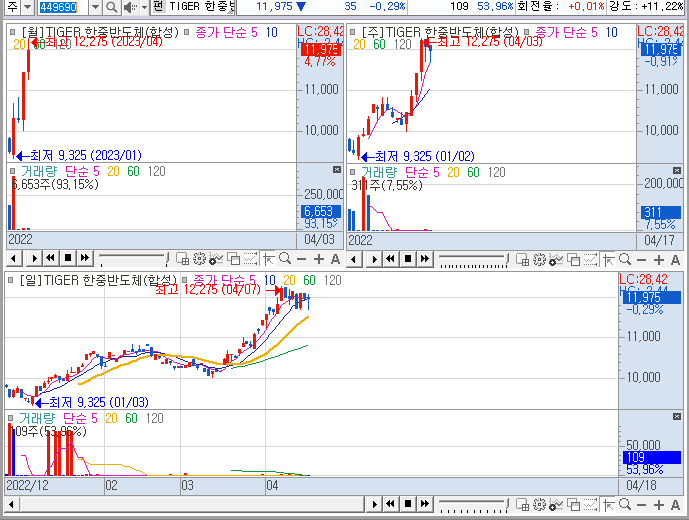Click overlapping windows icon in weekly toolbar

pos(573,260)
